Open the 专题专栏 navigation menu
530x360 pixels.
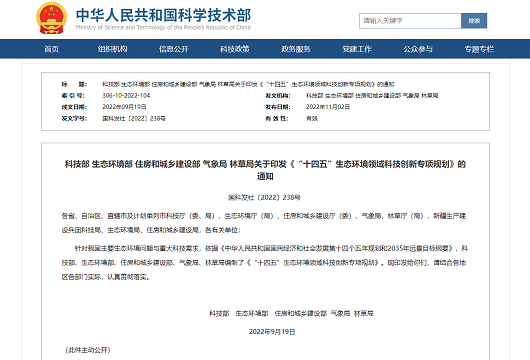point(479,49)
